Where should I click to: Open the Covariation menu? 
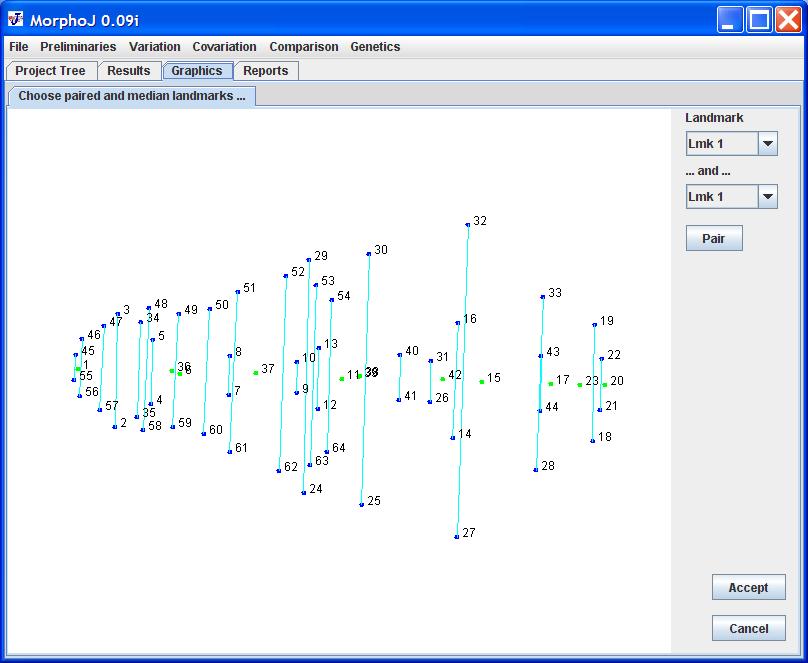pyautogui.click(x=224, y=47)
